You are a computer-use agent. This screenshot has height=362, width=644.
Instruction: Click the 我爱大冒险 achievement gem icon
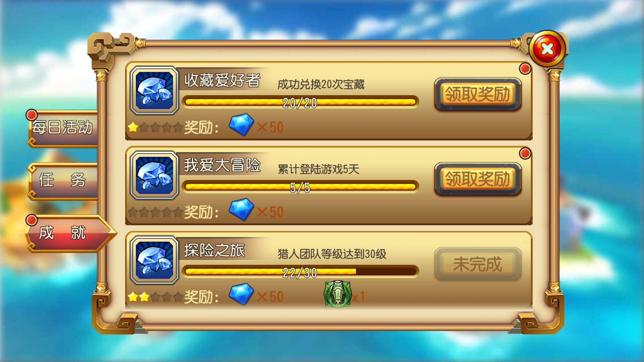(x=154, y=175)
